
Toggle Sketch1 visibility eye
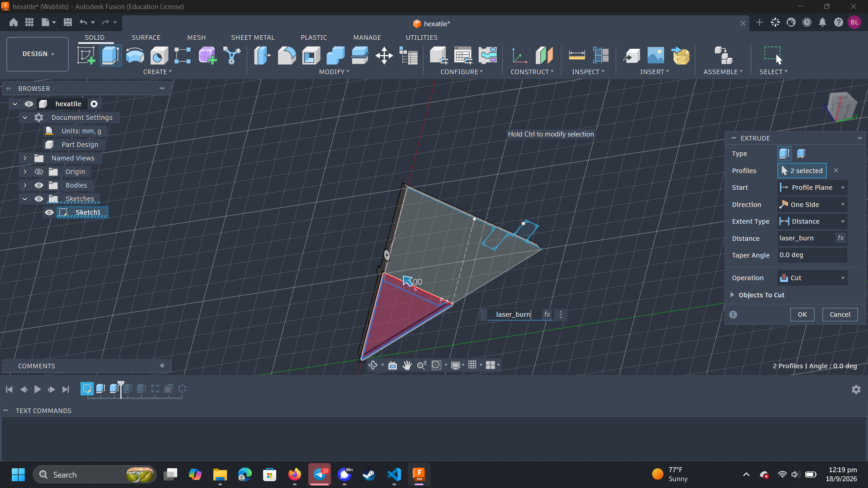click(49, 212)
